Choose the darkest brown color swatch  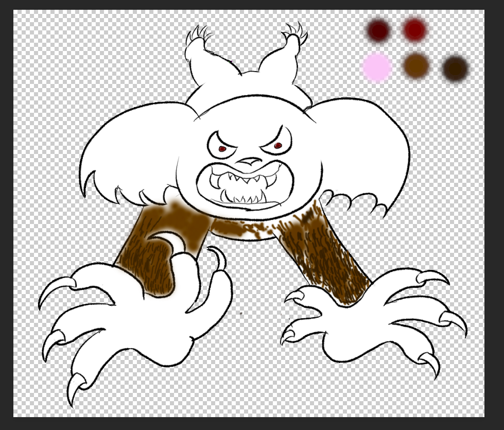[455, 68]
